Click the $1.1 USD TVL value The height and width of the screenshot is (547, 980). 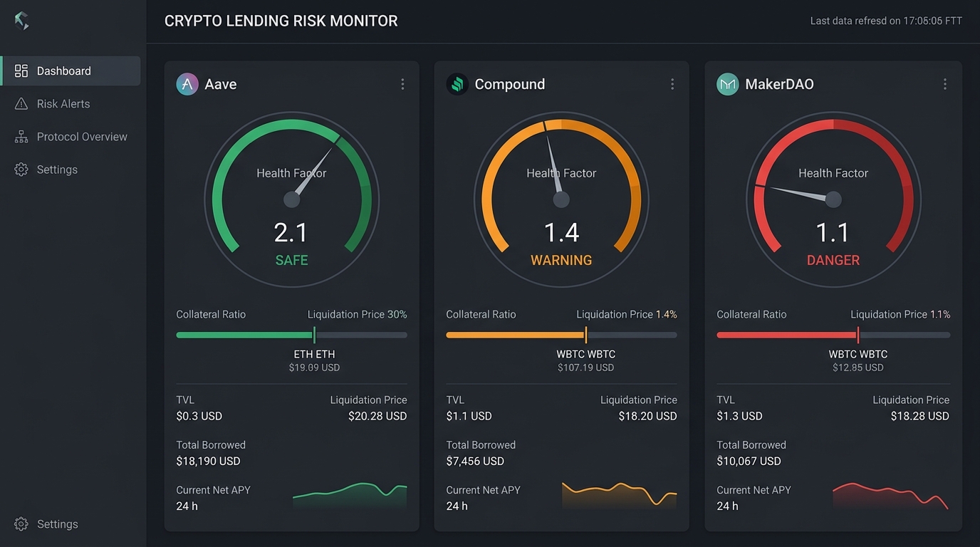coord(469,416)
